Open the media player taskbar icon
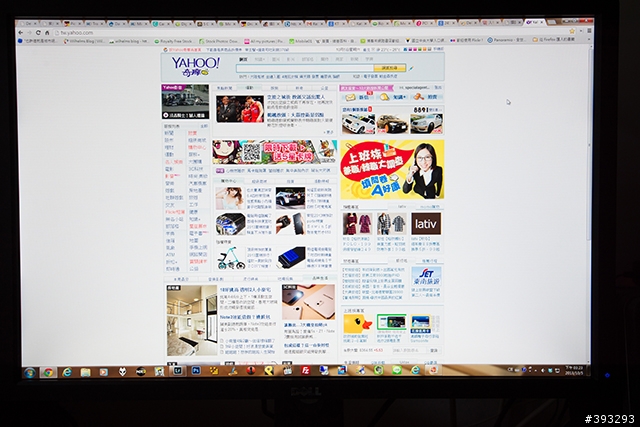Viewport: 640px width, 427px height. (x=104, y=372)
